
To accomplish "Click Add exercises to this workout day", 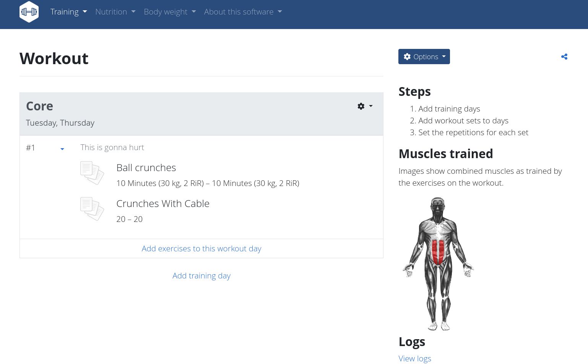I will pyautogui.click(x=201, y=249).
